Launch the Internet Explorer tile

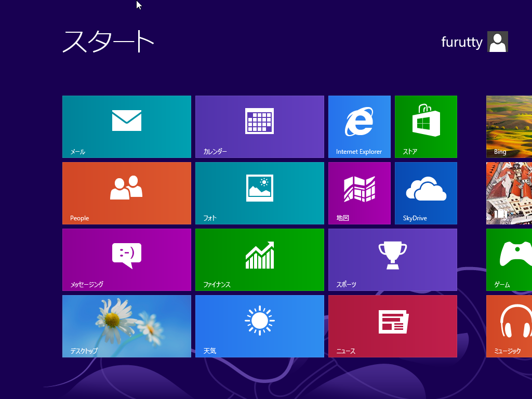point(360,127)
